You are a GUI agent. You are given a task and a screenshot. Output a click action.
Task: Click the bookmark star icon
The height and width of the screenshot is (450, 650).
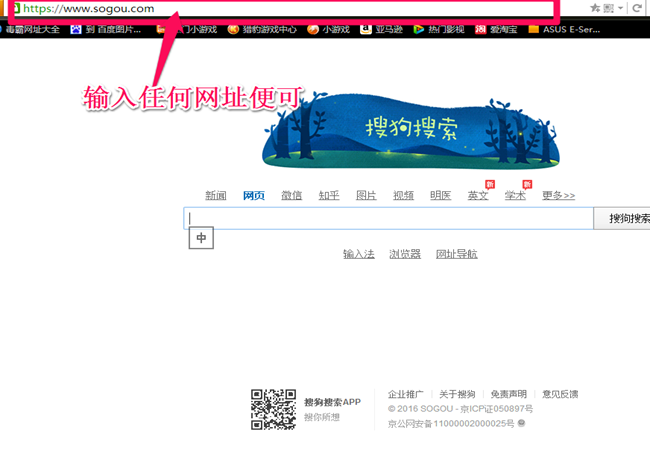[596, 8]
